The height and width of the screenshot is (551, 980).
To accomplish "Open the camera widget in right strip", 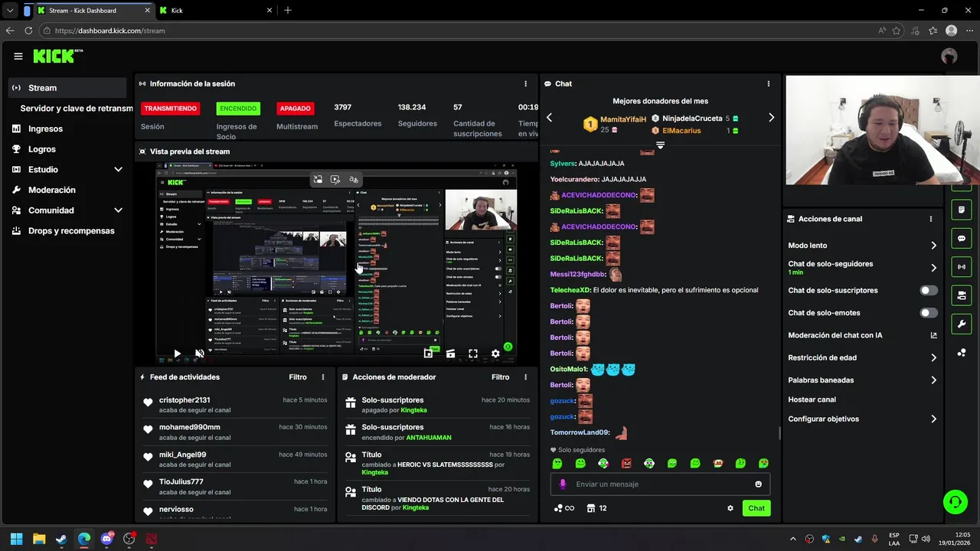I will (962, 295).
